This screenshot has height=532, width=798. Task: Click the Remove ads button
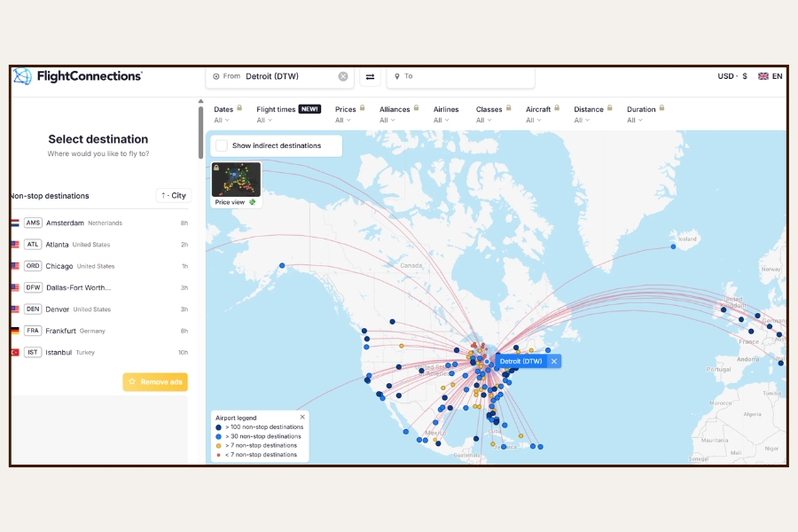pyautogui.click(x=155, y=382)
